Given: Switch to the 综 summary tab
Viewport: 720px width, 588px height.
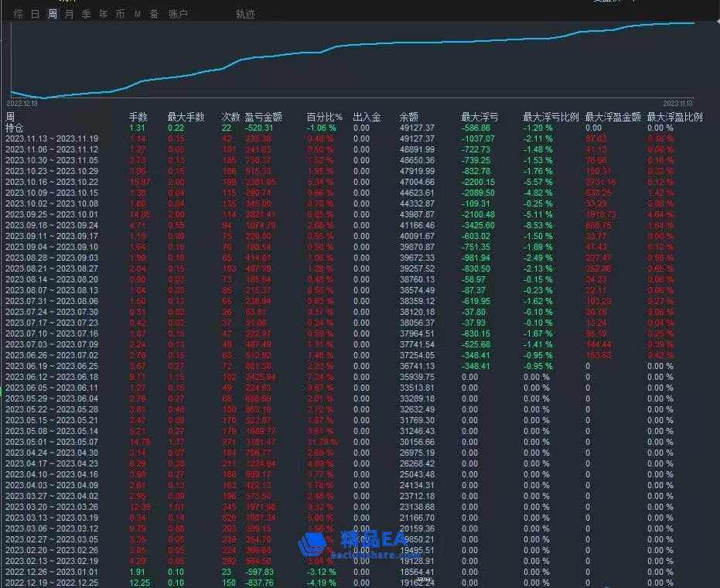Looking at the screenshot, I should coord(18,14).
